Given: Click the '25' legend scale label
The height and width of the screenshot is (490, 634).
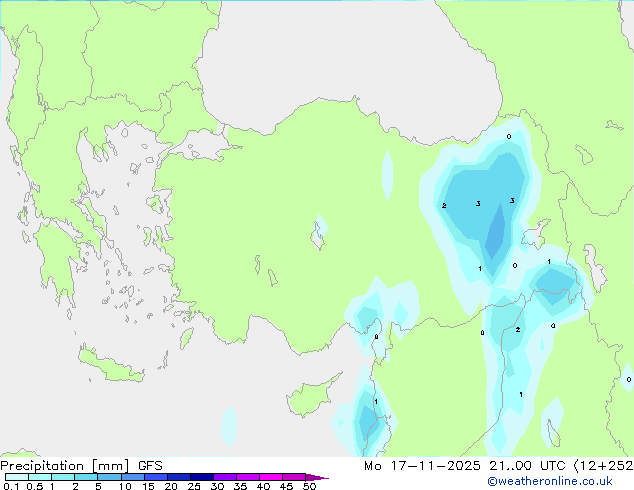Looking at the screenshot, I should click(194, 486).
